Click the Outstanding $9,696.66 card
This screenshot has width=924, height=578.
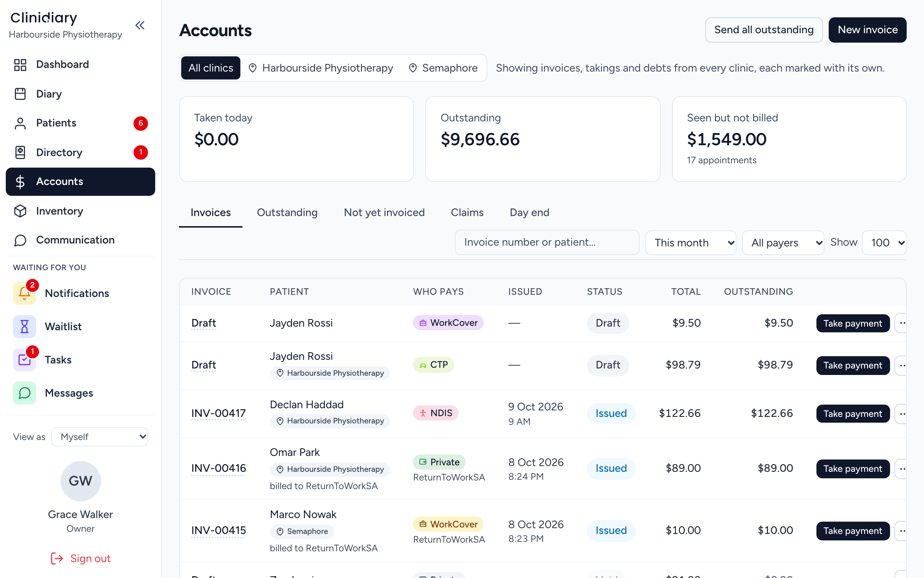click(x=542, y=139)
